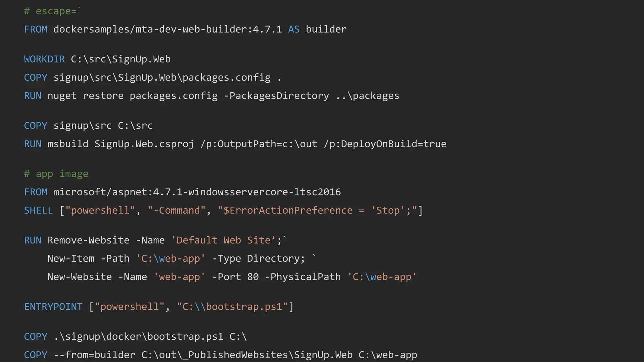Click the '--from=builder' flag
This screenshot has height=362, width=644.
pos(94,355)
